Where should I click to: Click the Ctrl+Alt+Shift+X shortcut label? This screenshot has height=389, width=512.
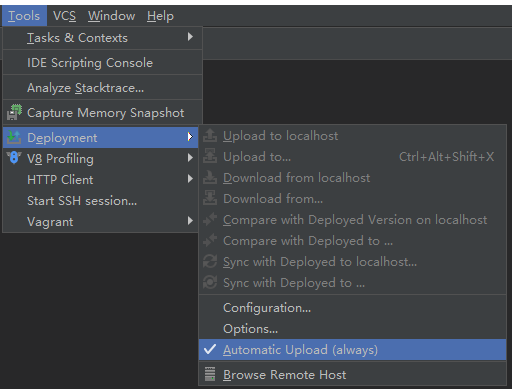[447, 157]
